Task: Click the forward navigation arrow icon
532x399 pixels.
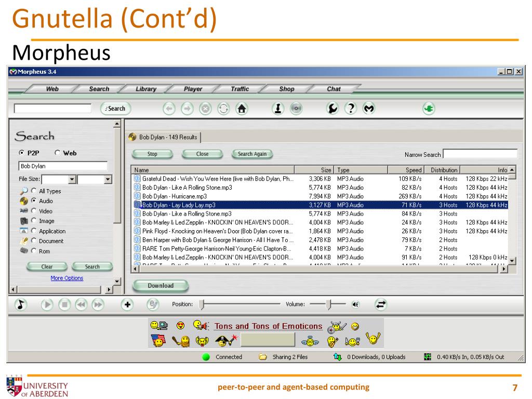Action: (187, 109)
